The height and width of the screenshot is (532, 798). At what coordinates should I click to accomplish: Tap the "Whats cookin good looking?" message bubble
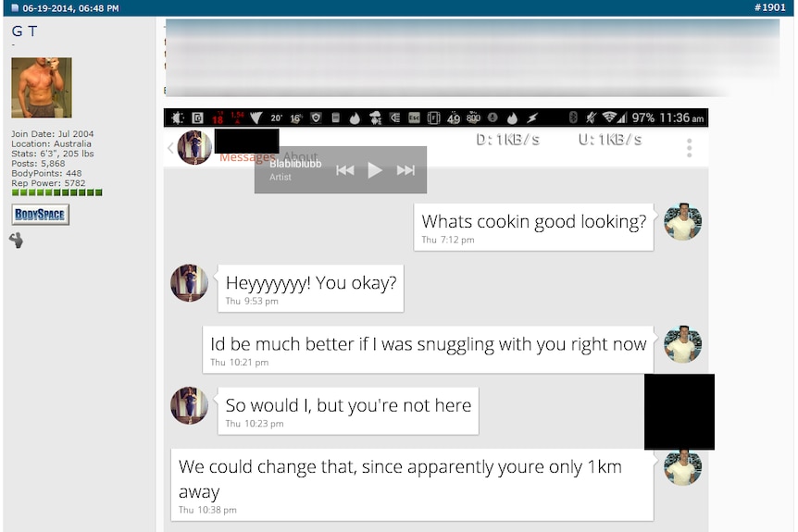[533, 228]
